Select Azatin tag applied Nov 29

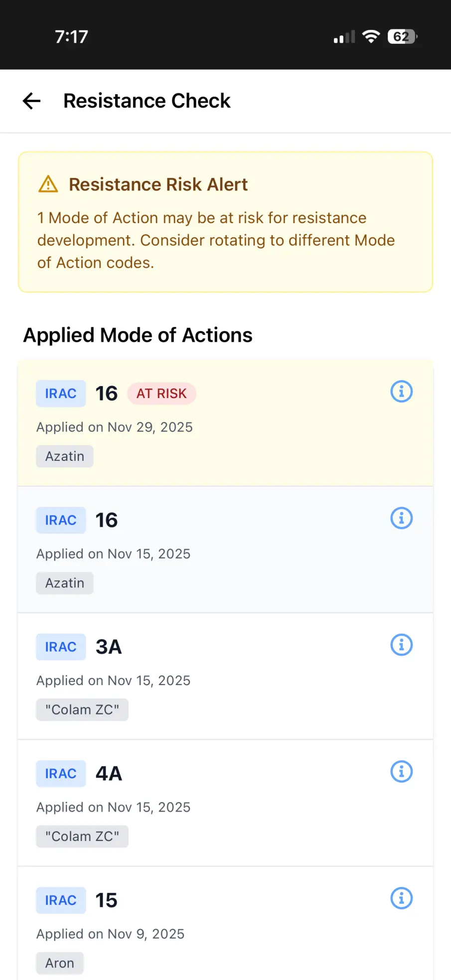tap(65, 456)
